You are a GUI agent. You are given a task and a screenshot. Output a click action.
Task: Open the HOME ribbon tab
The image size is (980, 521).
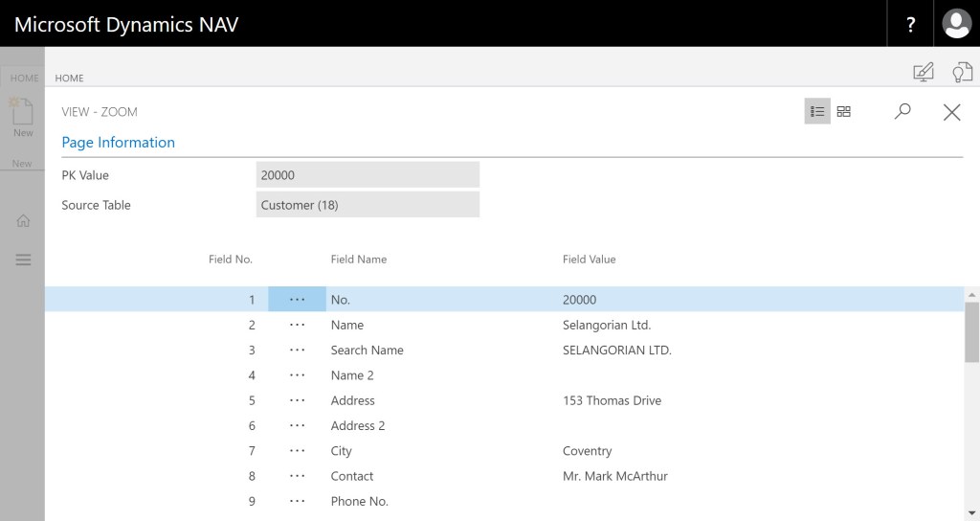[69, 78]
